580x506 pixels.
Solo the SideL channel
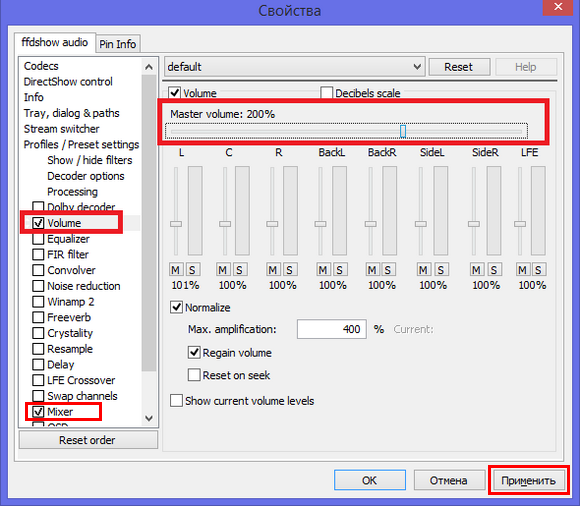pyautogui.click(x=441, y=270)
